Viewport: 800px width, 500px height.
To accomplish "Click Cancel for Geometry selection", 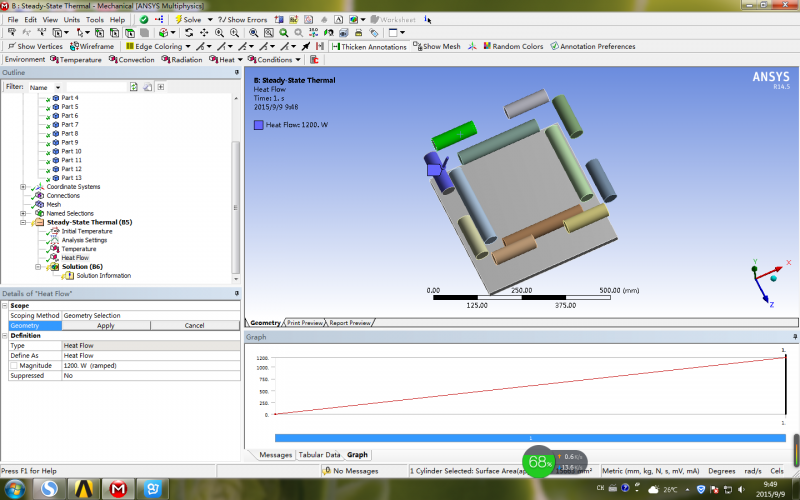I will 194,326.
